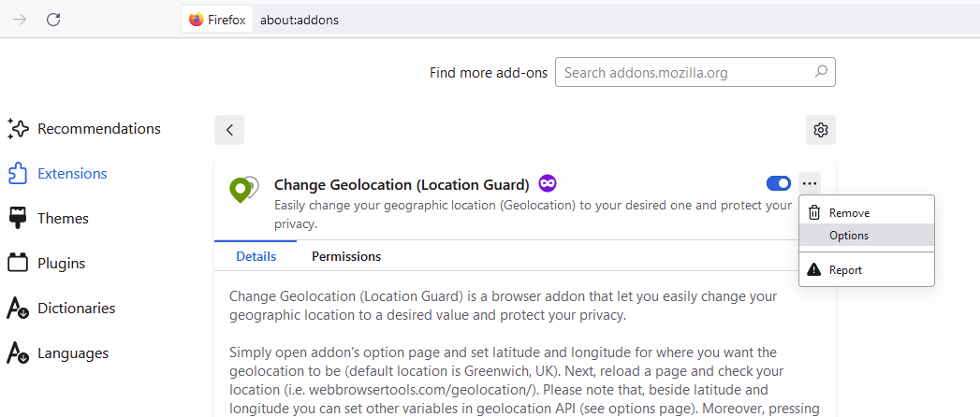Go to the Plugins category
This screenshot has width=980, height=417.
click(x=61, y=264)
